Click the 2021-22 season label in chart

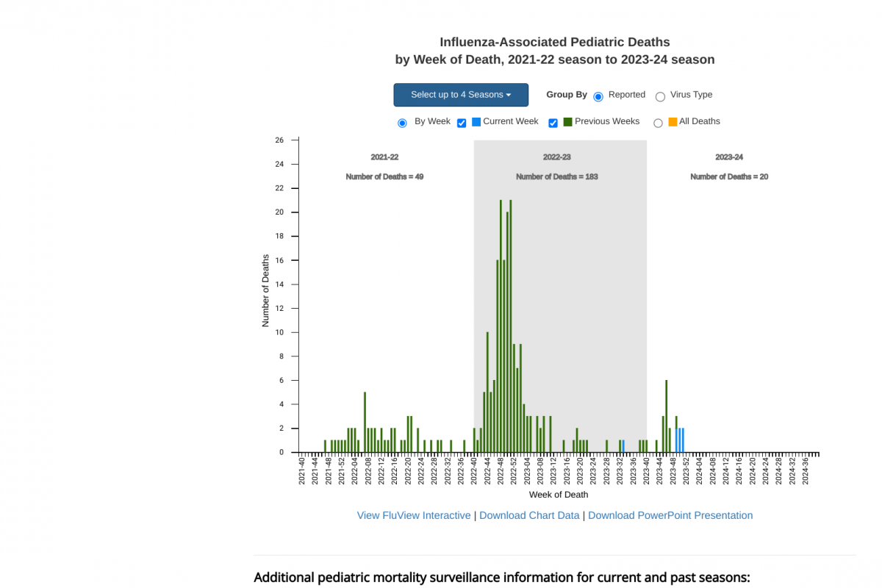(x=384, y=157)
